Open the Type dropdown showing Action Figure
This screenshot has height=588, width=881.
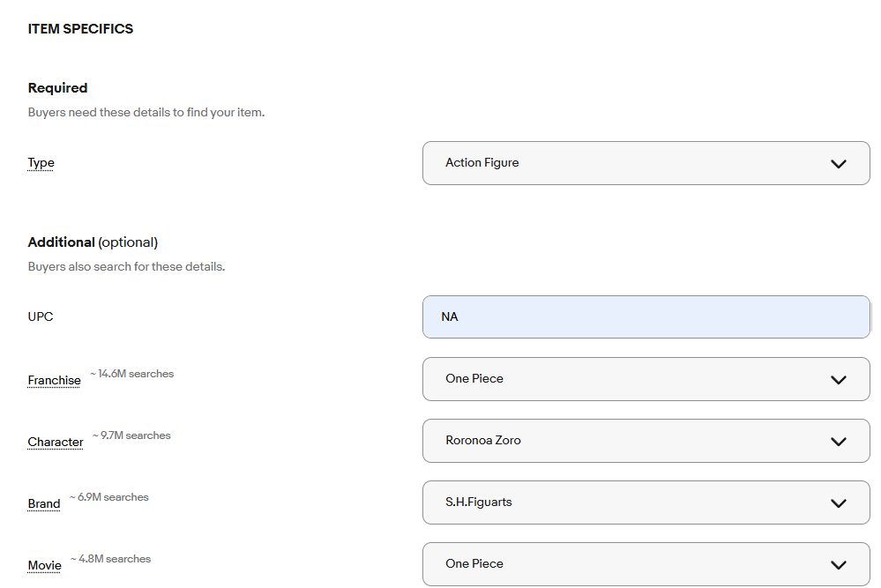[646, 163]
